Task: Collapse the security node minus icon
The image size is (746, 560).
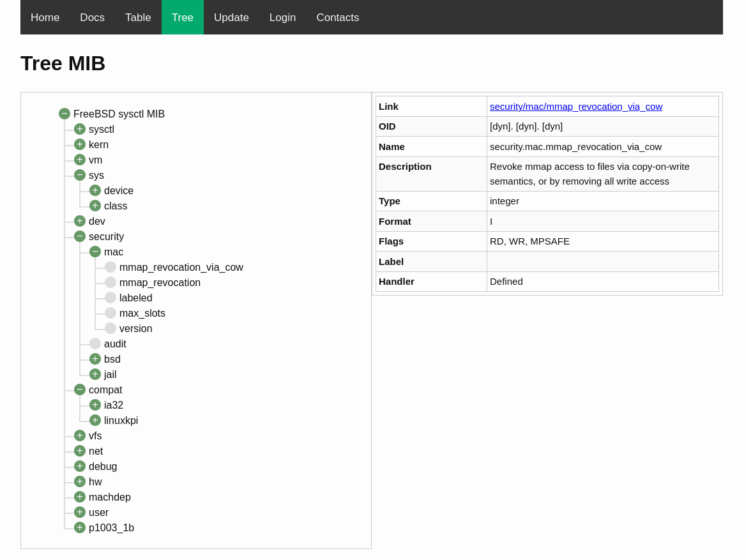Action: 80,236
